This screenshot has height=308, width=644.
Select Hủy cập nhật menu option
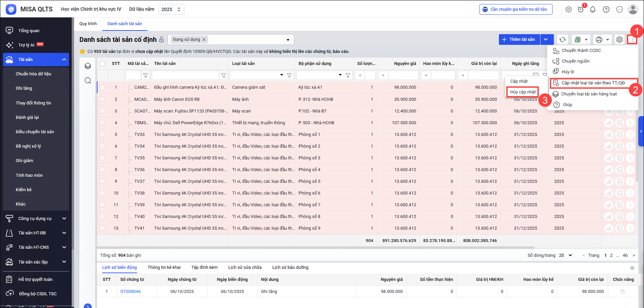click(523, 92)
